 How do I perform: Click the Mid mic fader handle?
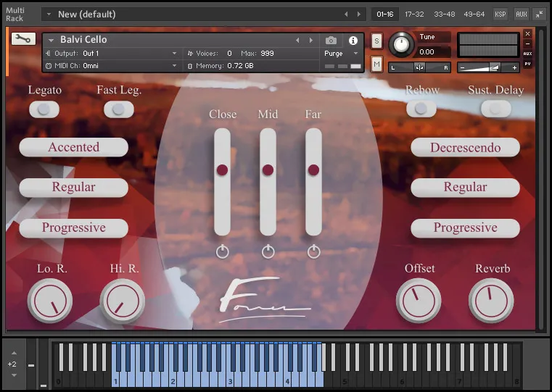(x=268, y=170)
